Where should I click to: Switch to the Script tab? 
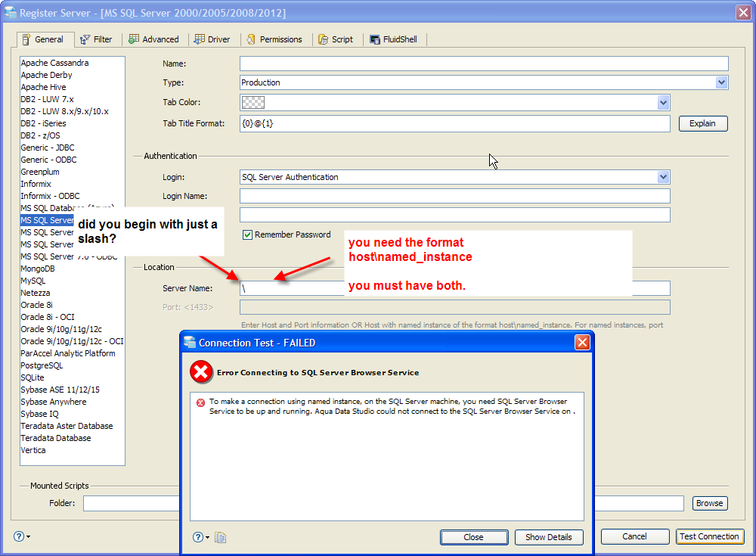(x=336, y=39)
